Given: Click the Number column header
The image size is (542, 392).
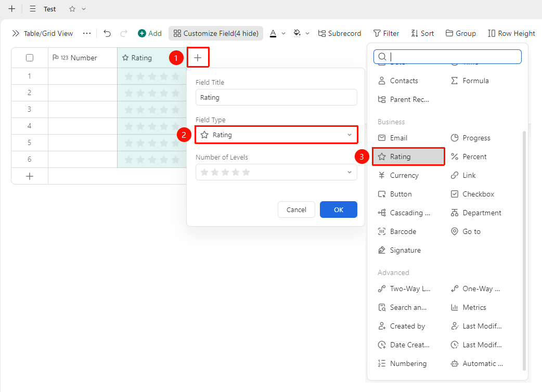Looking at the screenshot, I should pos(83,58).
